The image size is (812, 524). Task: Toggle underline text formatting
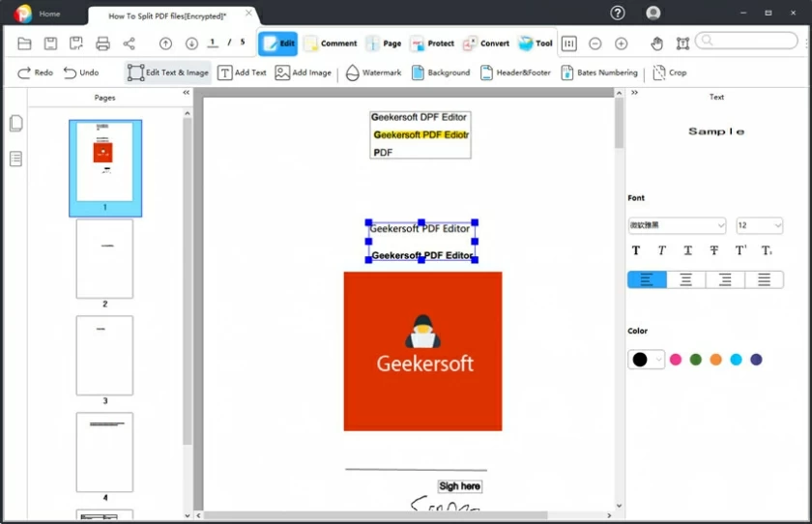pos(687,250)
